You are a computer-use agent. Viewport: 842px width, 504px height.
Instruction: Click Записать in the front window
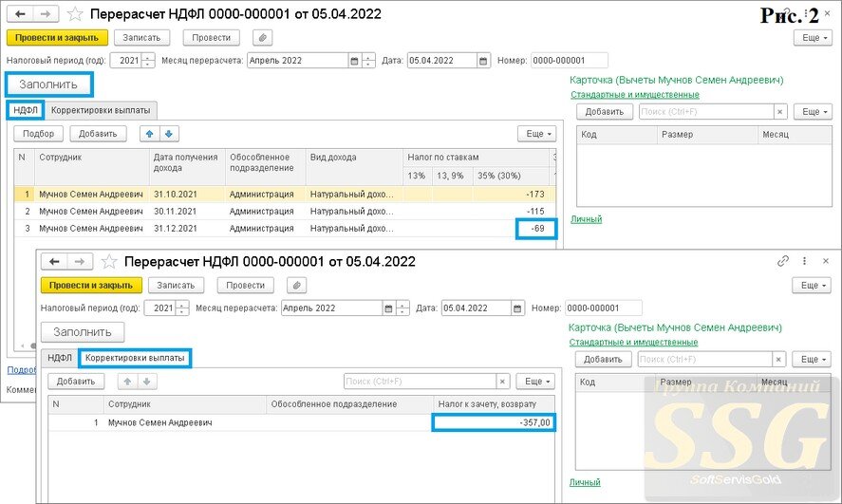tap(177, 285)
